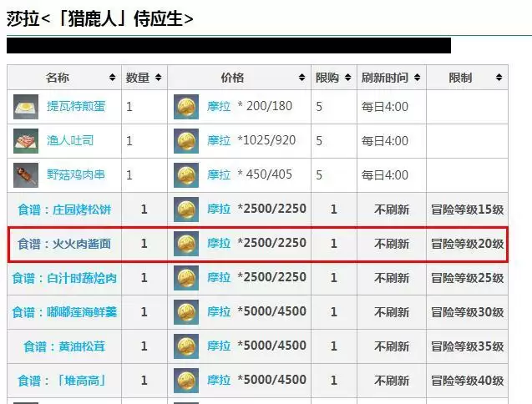
Task: Click the Mora coin icon in 提瓦特煎蛋 row
Action: (186, 107)
